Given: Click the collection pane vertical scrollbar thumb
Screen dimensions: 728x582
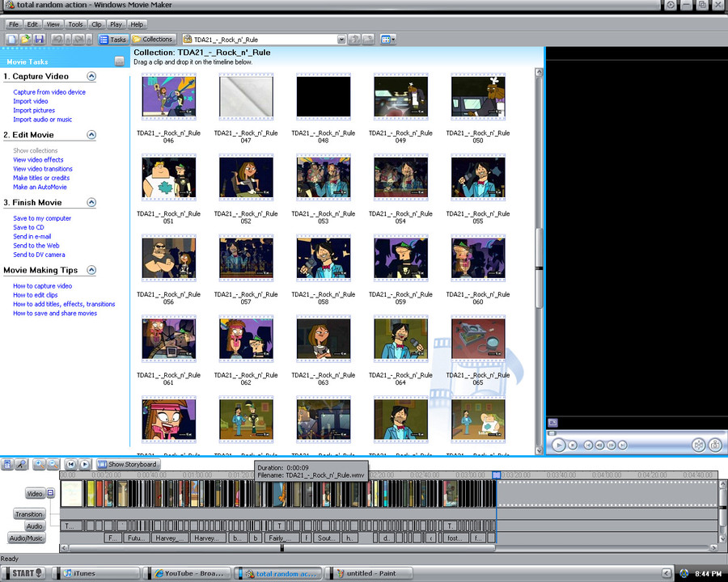Looking at the screenshot, I should tap(539, 268).
